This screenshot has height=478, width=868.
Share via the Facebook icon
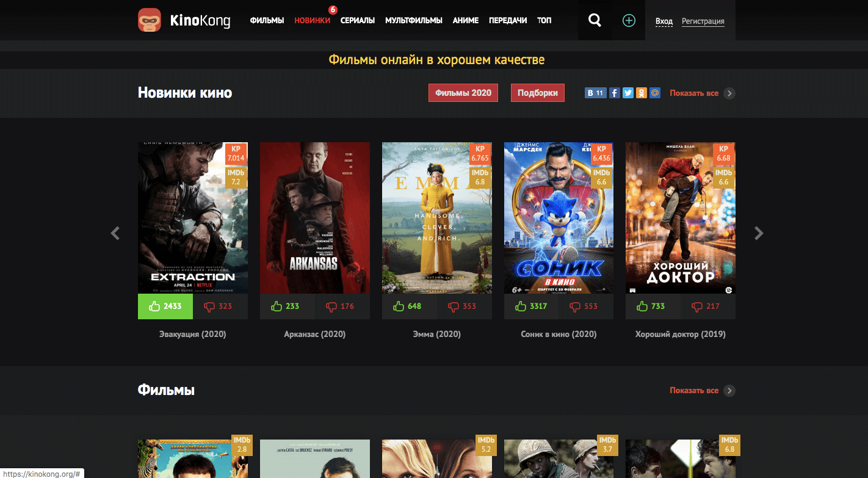point(615,93)
